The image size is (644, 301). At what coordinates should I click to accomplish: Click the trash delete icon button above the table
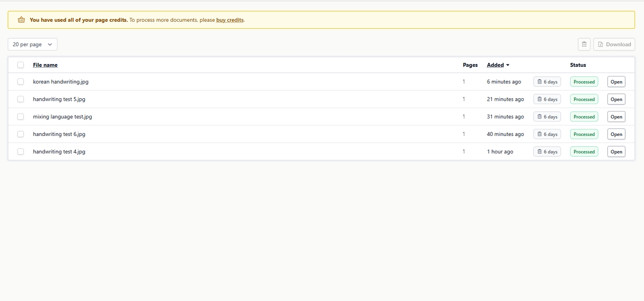click(x=584, y=44)
